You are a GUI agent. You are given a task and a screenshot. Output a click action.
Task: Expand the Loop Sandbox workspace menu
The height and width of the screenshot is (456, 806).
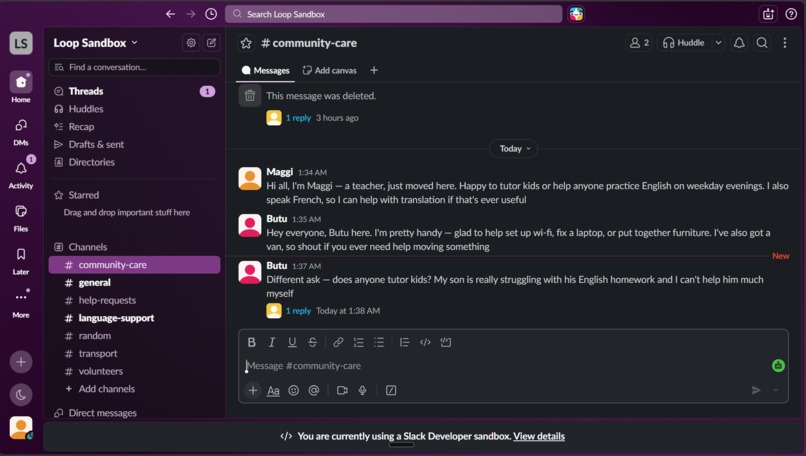click(x=96, y=43)
